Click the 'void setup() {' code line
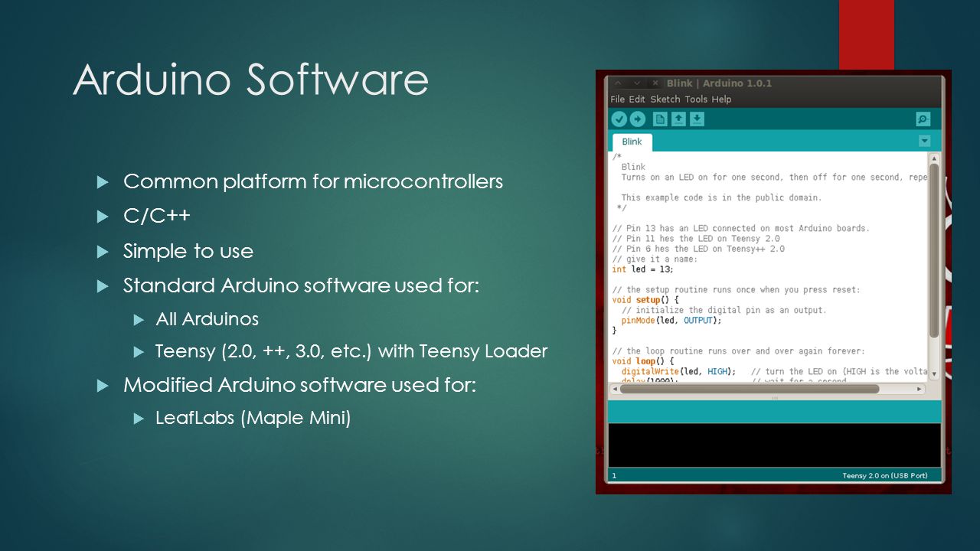Image resolution: width=980 pixels, height=551 pixels. [x=645, y=300]
